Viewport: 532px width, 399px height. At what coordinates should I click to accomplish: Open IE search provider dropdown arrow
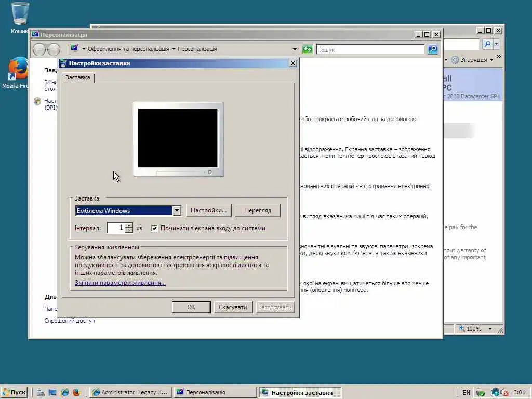tap(496, 44)
